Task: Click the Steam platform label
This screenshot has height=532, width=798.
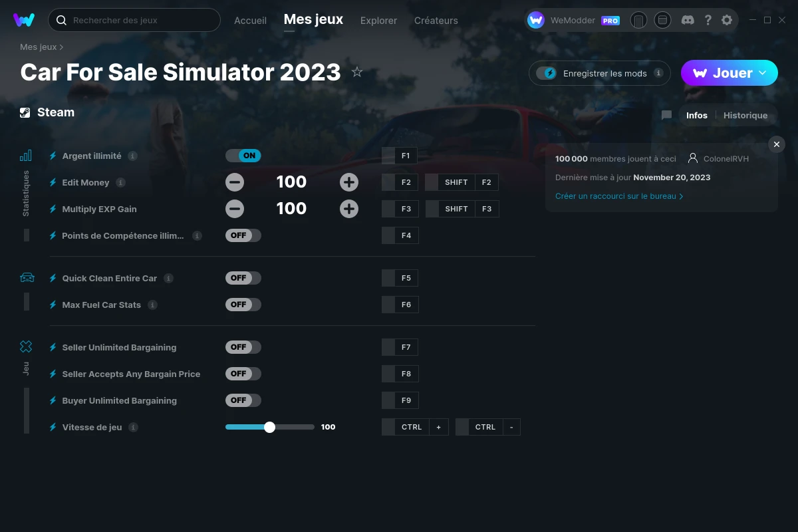Action: [56, 112]
